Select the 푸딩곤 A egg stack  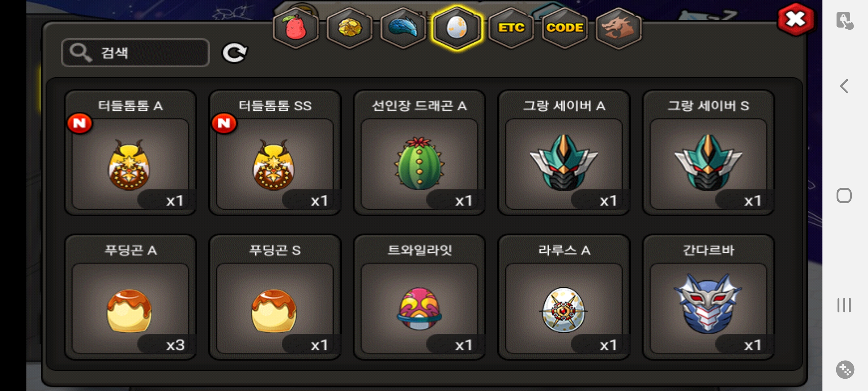click(131, 297)
